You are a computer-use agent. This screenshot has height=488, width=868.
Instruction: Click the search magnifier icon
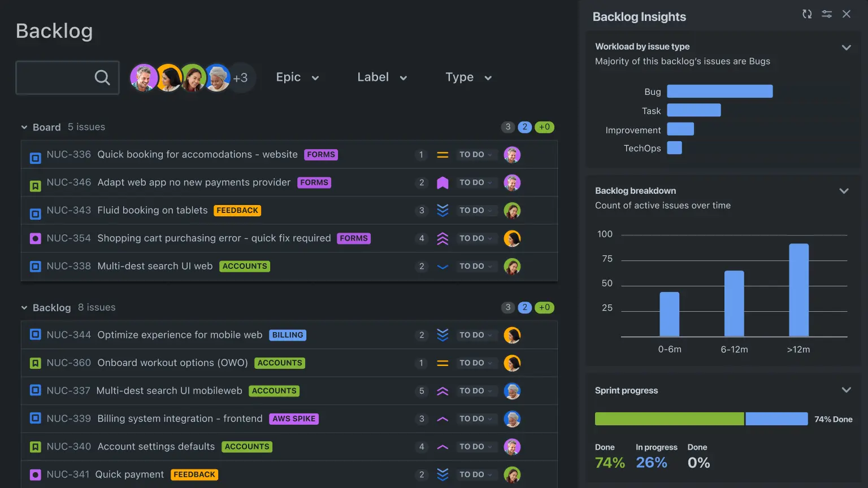pyautogui.click(x=102, y=77)
